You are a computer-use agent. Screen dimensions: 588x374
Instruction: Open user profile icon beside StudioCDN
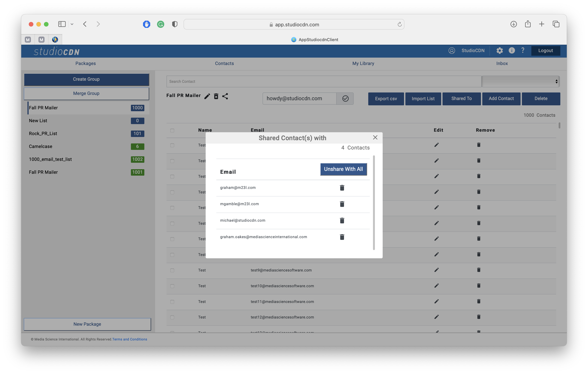coord(451,51)
